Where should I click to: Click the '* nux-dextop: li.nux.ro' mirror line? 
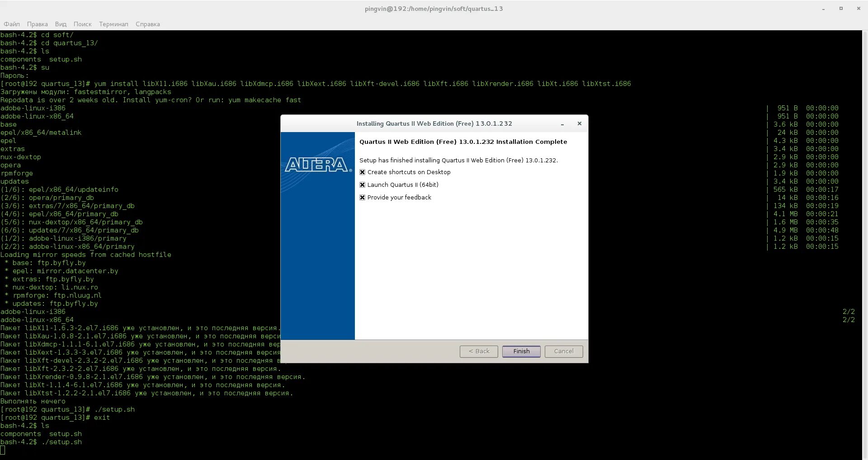(x=51, y=287)
